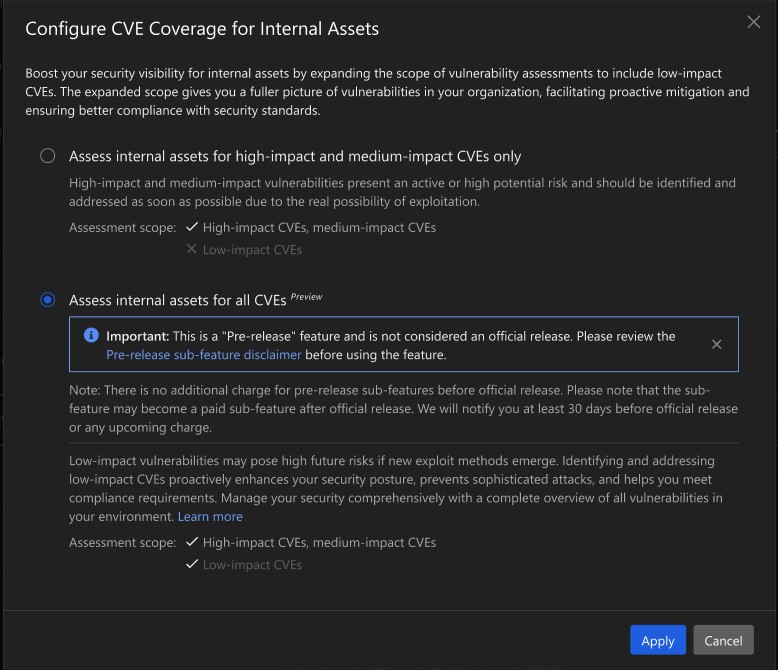This screenshot has height=670, width=778.
Task: Follow the Learn more link
Action: [x=210, y=517]
